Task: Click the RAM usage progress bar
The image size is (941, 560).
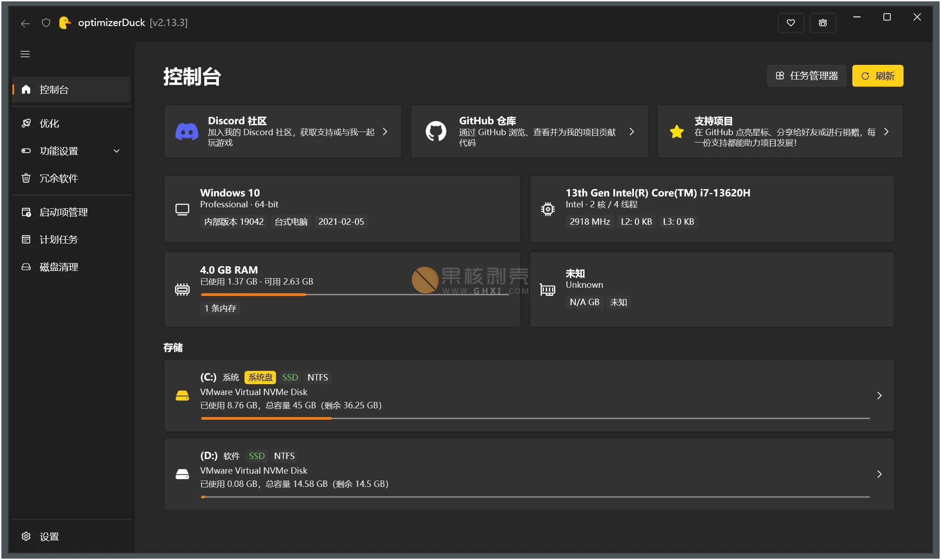Action: 355,295
